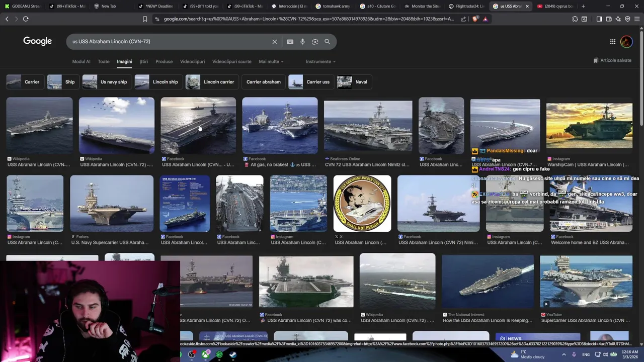Share this page via the share icon
This screenshot has height=362, width=644.
(463, 19)
